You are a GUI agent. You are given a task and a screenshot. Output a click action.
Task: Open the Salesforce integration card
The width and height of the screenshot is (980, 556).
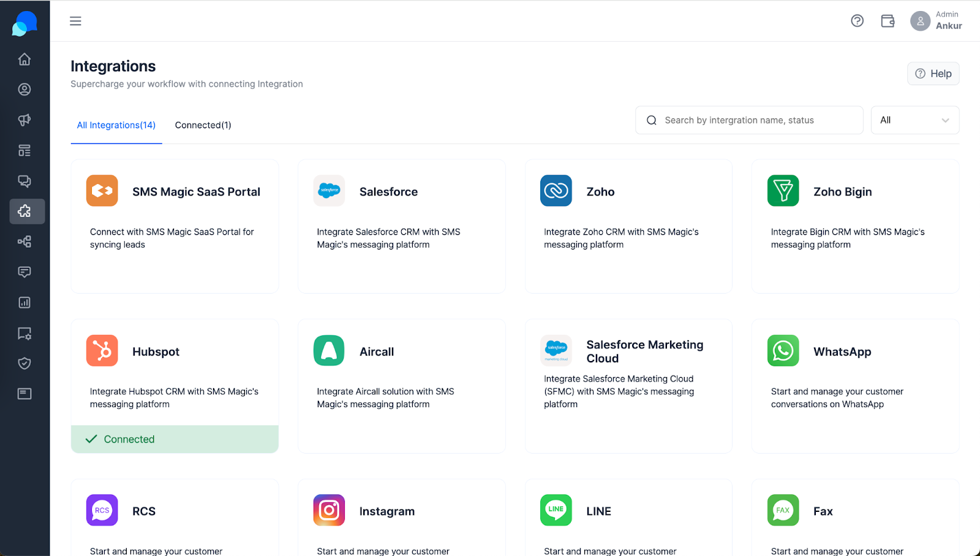coord(402,226)
